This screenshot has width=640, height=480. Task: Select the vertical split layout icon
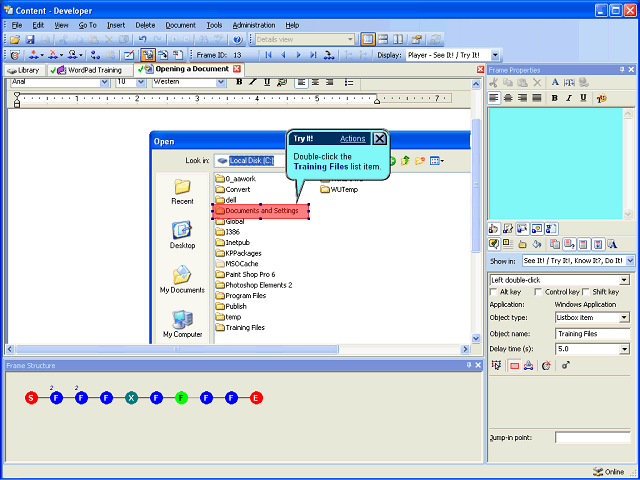click(x=398, y=40)
